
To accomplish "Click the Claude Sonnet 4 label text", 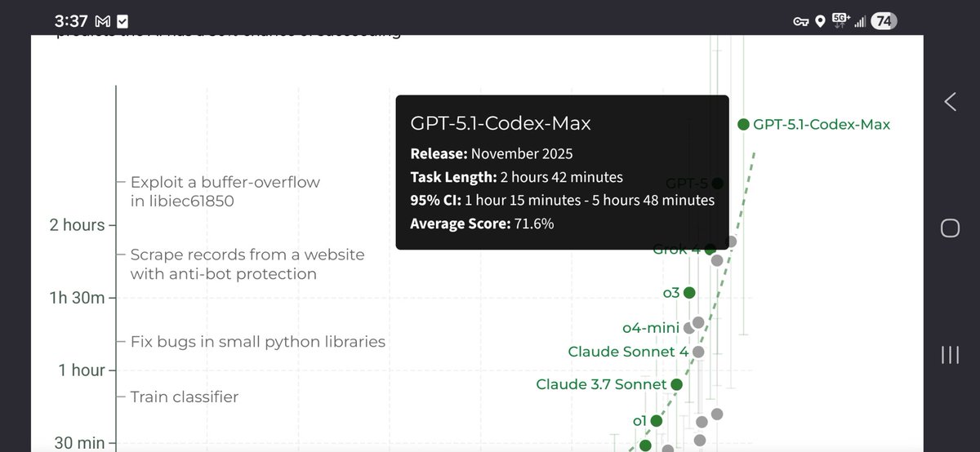I will 627,352.
